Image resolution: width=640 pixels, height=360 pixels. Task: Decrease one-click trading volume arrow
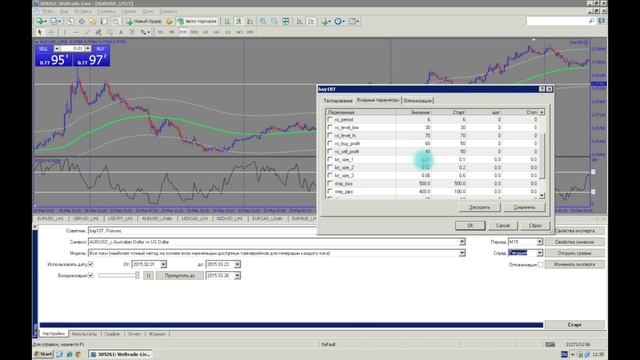[x=57, y=49]
